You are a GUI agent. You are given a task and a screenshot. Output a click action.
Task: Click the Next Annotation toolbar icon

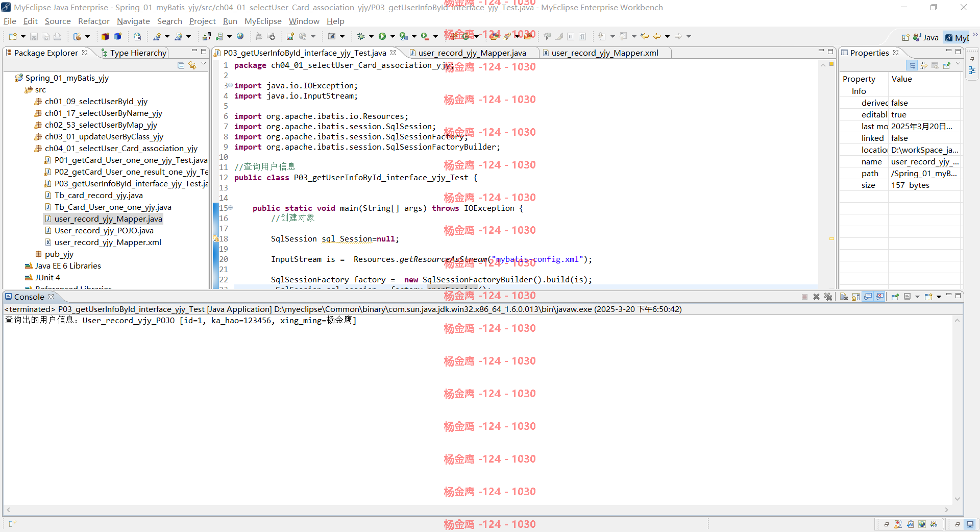[x=602, y=36]
